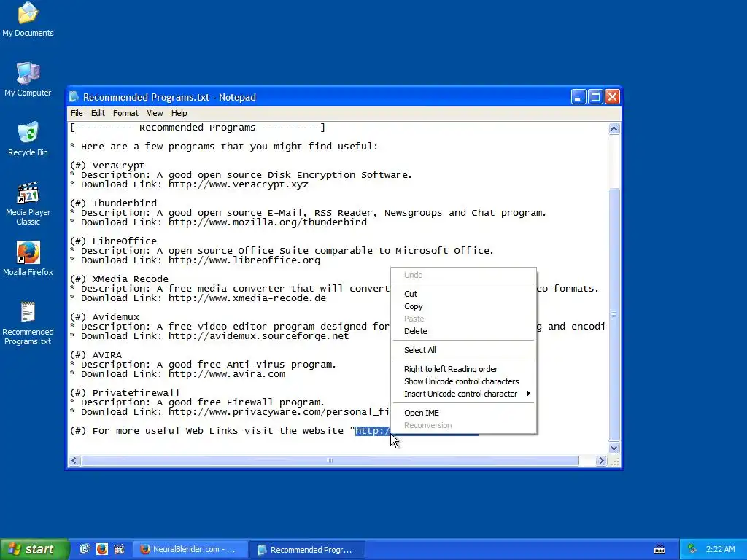This screenshot has height=560, width=747.
Task: Open the Format menu in Notepad
Action: pyautogui.click(x=125, y=113)
